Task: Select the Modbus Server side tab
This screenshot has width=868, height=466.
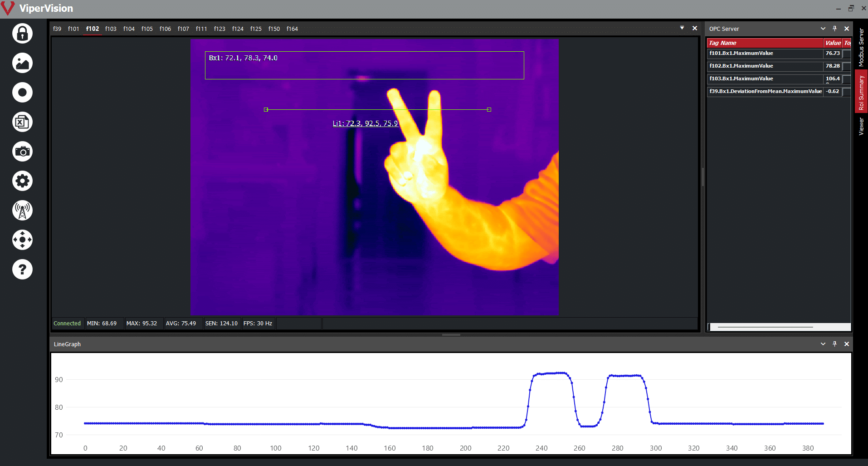Action: [x=861, y=47]
